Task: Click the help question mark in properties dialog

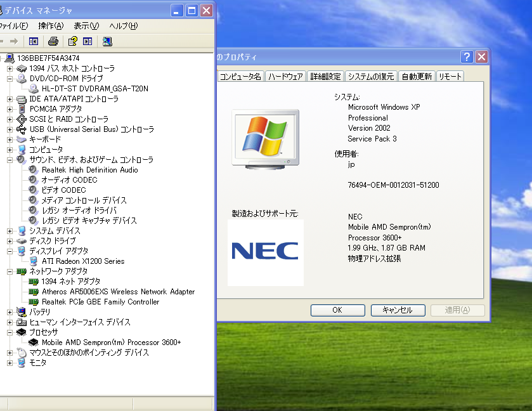Action: (x=467, y=56)
